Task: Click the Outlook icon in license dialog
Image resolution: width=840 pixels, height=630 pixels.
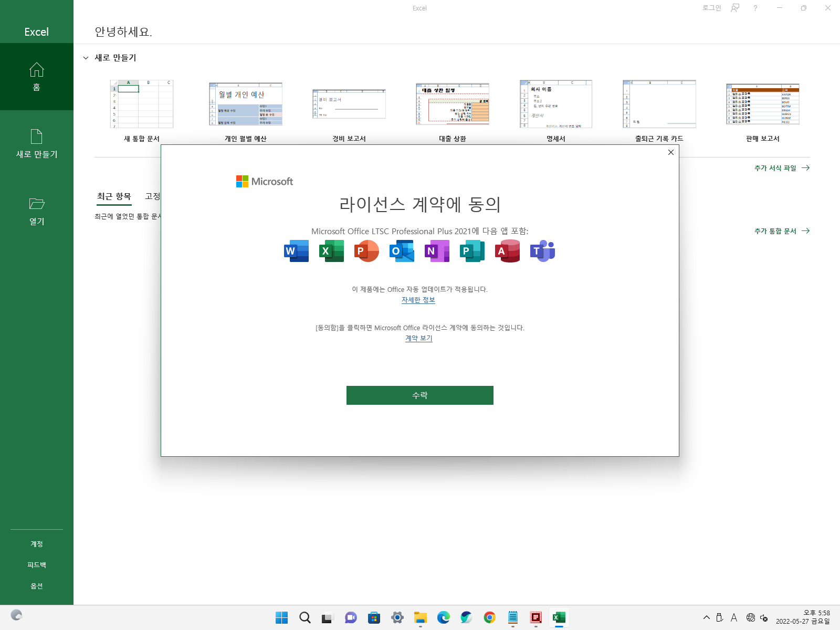Action: [402, 251]
